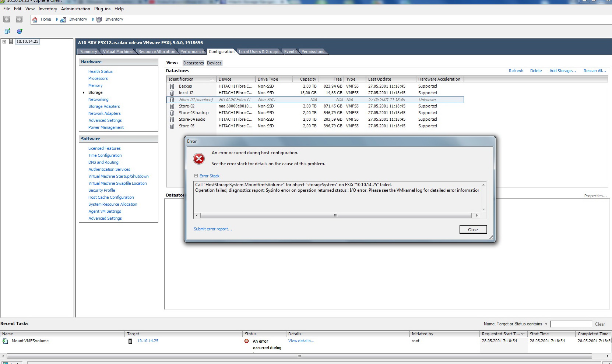
Task: Click the red error icon in dialog
Action: coord(199,159)
